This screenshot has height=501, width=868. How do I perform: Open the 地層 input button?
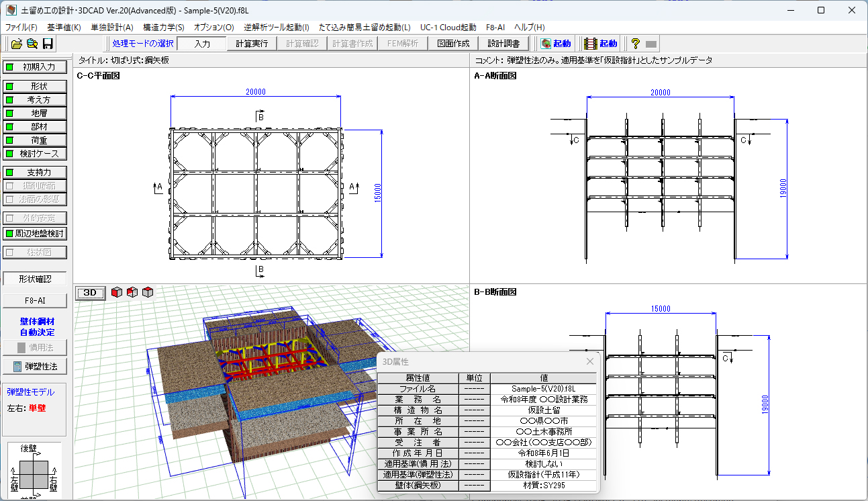pyautogui.click(x=35, y=113)
